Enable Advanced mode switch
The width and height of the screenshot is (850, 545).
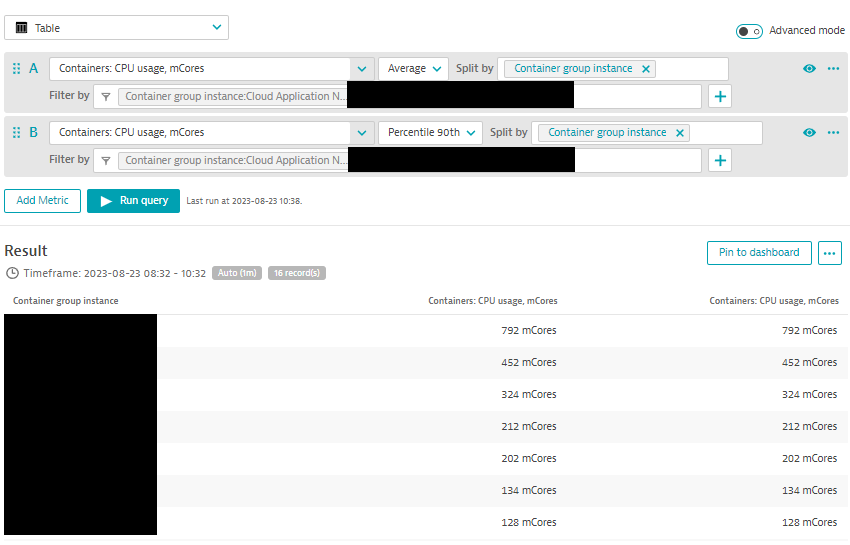749,31
